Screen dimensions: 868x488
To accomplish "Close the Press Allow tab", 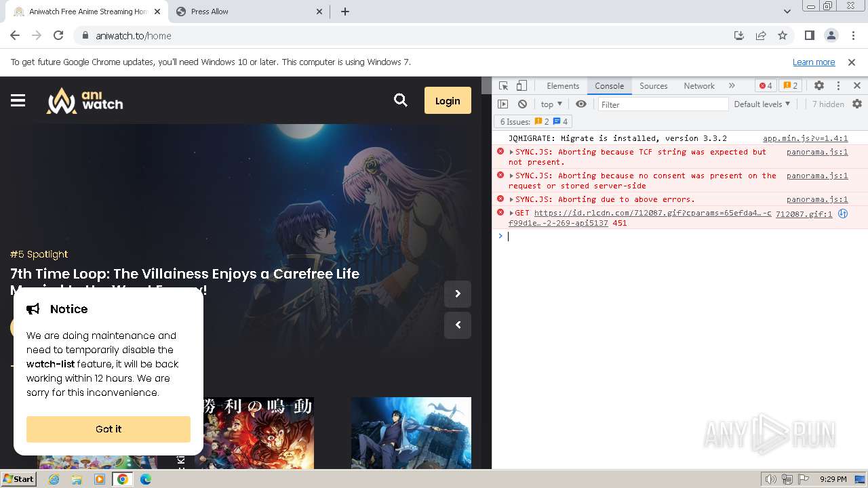I will coord(320,12).
